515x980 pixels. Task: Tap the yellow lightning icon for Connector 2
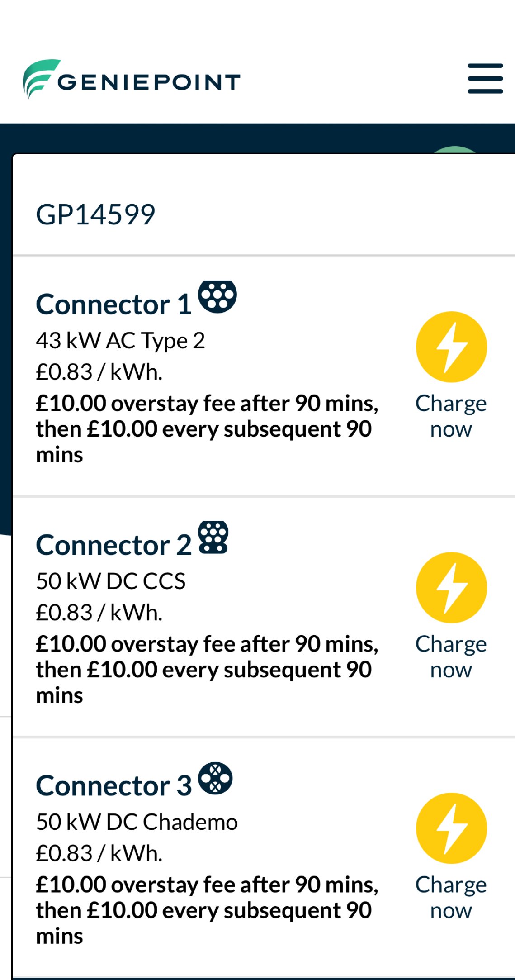click(x=451, y=588)
